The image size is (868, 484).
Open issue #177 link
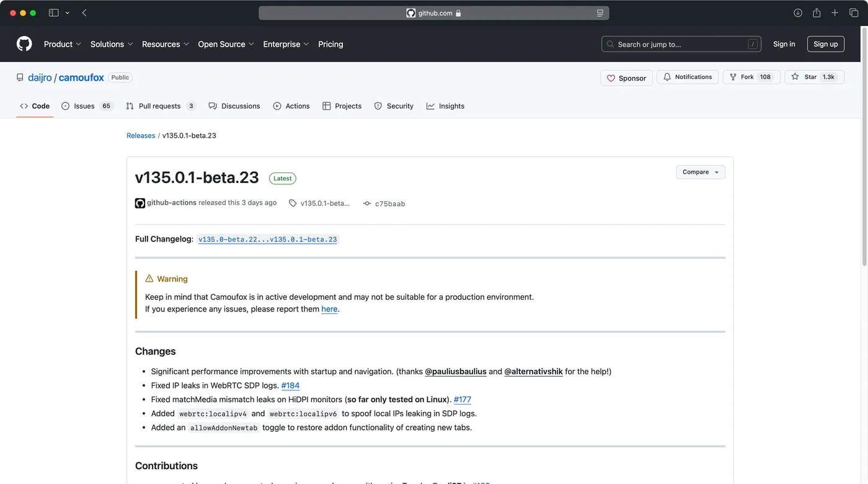coord(463,400)
